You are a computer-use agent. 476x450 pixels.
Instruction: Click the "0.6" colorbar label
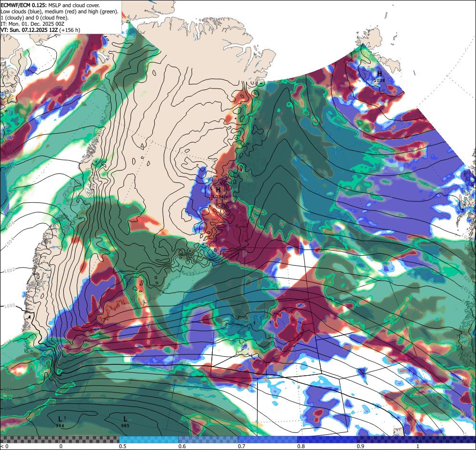point(182,446)
